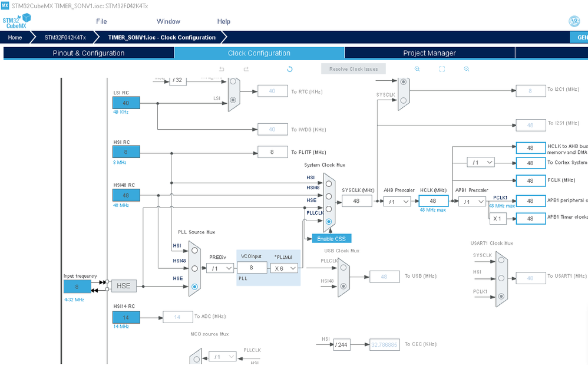Click the To USB (MHz) value box
This screenshot has height=365, width=588.
click(384, 277)
